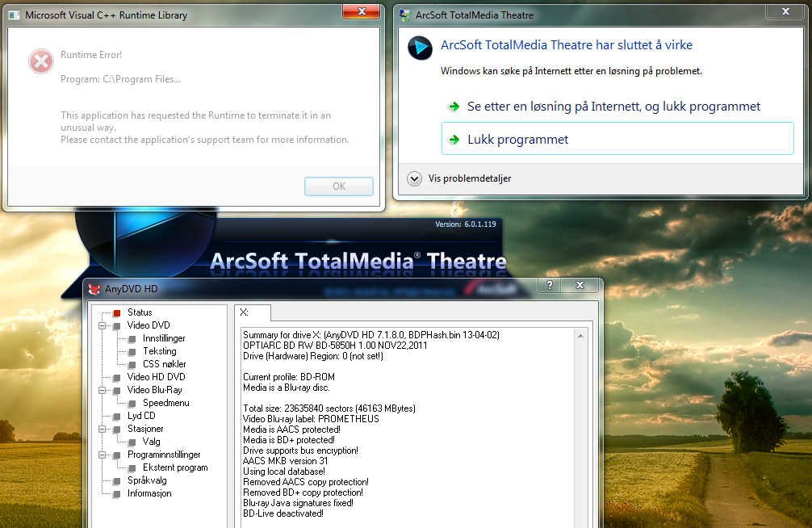Collapse the Stasjoner tree node
The width and height of the screenshot is (812, 528).
coord(103,430)
